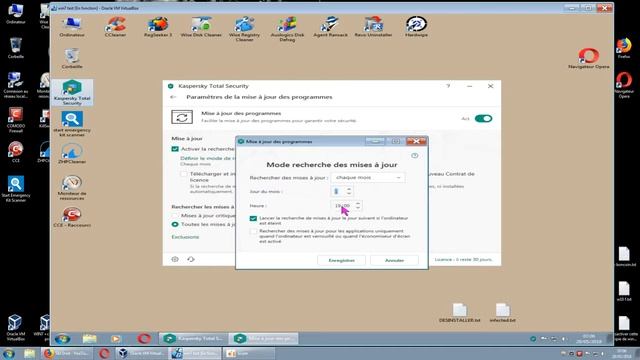Open Ordinateur icon inside the VM desktop
The image size is (640, 360).
click(72, 27)
